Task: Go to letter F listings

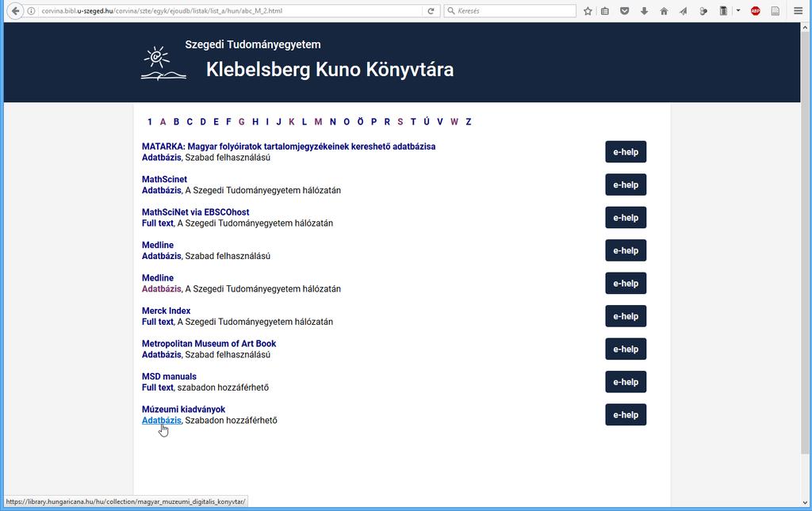Action: [x=228, y=122]
